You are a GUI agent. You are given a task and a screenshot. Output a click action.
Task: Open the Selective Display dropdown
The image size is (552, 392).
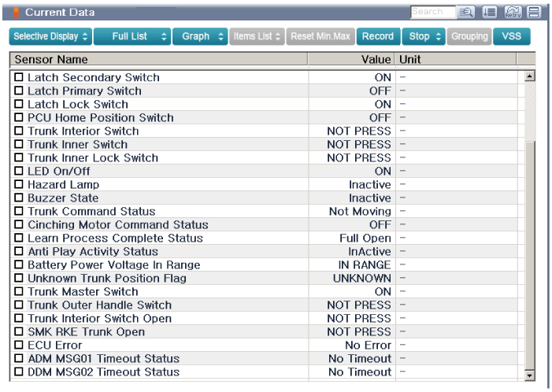(51, 37)
